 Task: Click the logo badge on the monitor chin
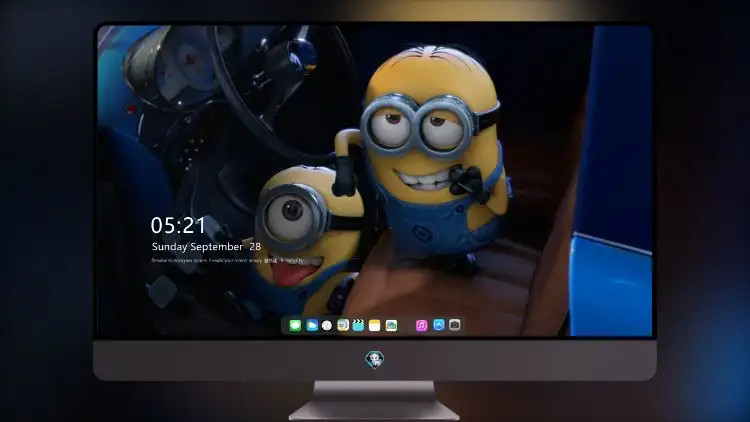point(375,359)
